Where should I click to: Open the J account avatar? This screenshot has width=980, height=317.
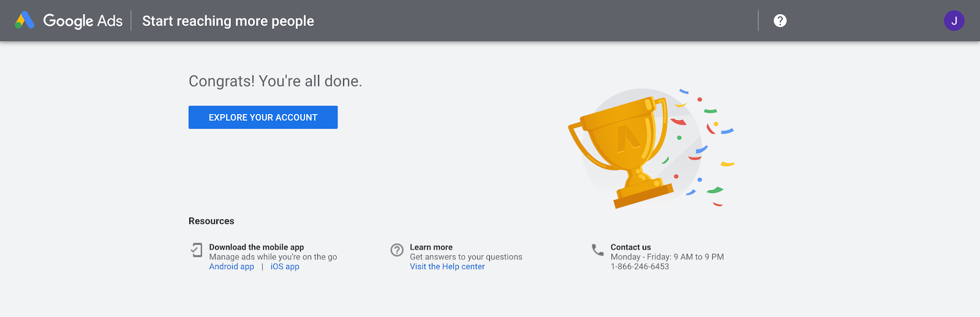954,21
